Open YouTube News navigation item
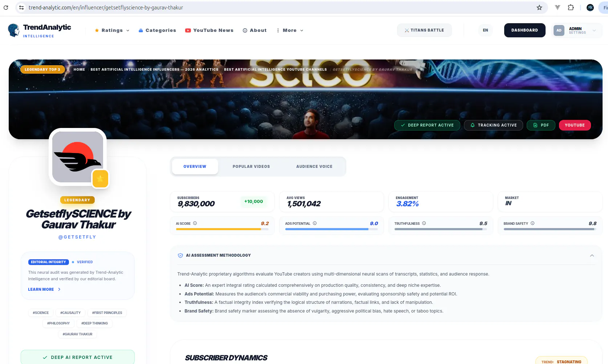Image resolution: width=608 pixels, height=364 pixels. [209, 30]
